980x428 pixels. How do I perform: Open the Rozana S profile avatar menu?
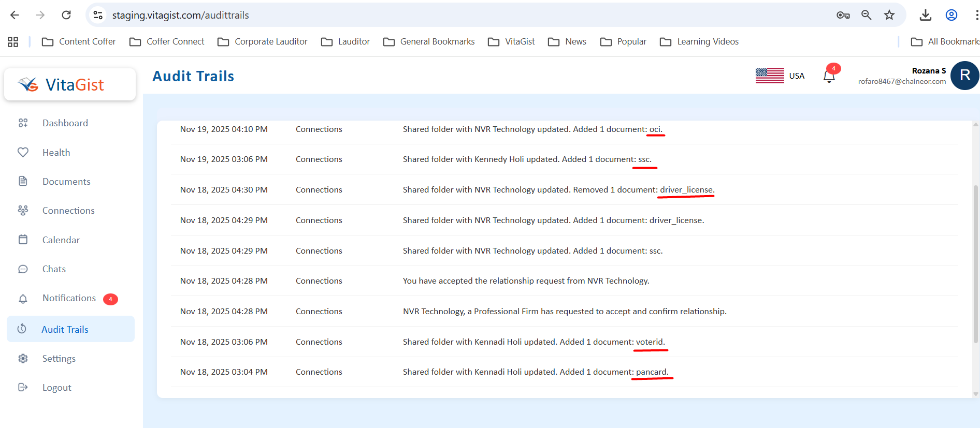(x=964, y=76)
